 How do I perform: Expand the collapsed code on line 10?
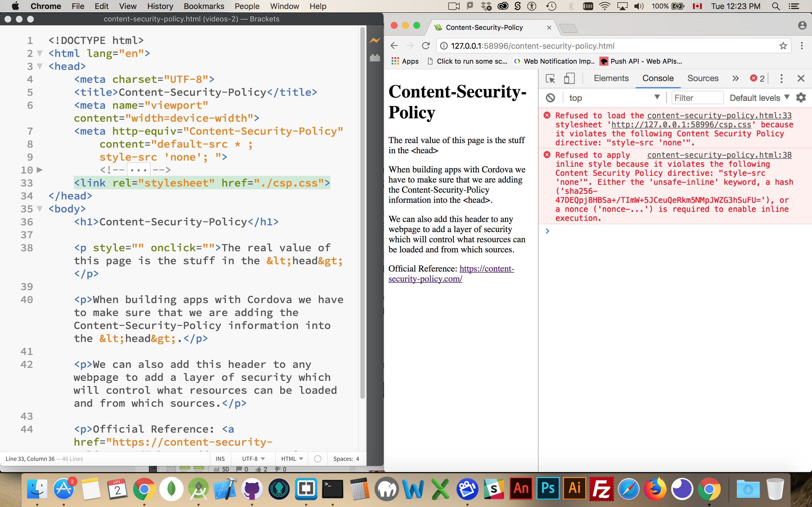40,170
